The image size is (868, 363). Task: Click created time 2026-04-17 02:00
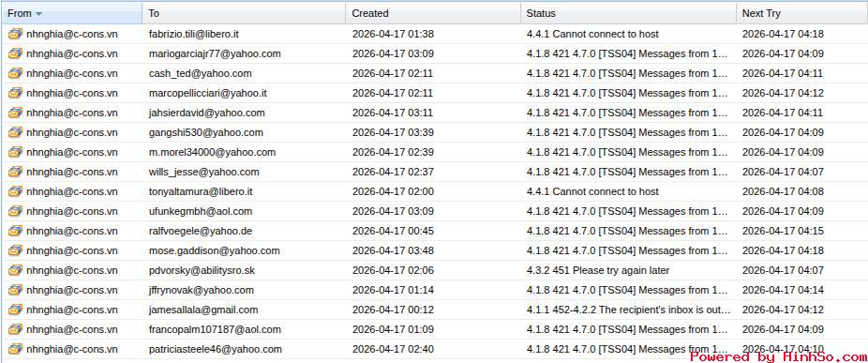393,191
